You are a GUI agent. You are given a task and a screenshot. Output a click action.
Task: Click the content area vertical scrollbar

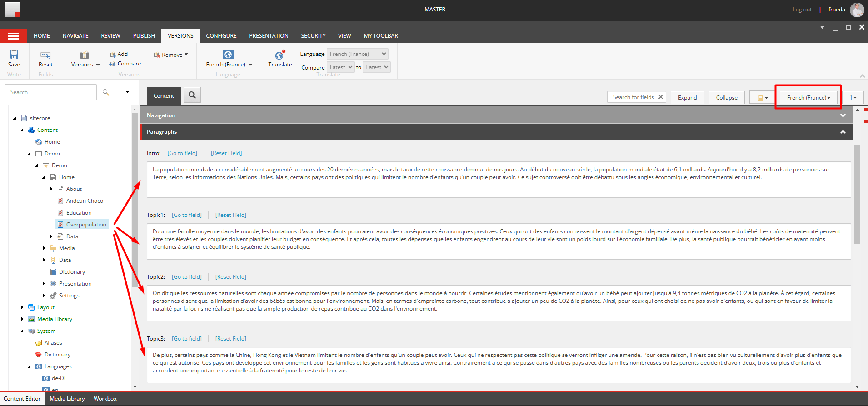click(x=857, y=195)
